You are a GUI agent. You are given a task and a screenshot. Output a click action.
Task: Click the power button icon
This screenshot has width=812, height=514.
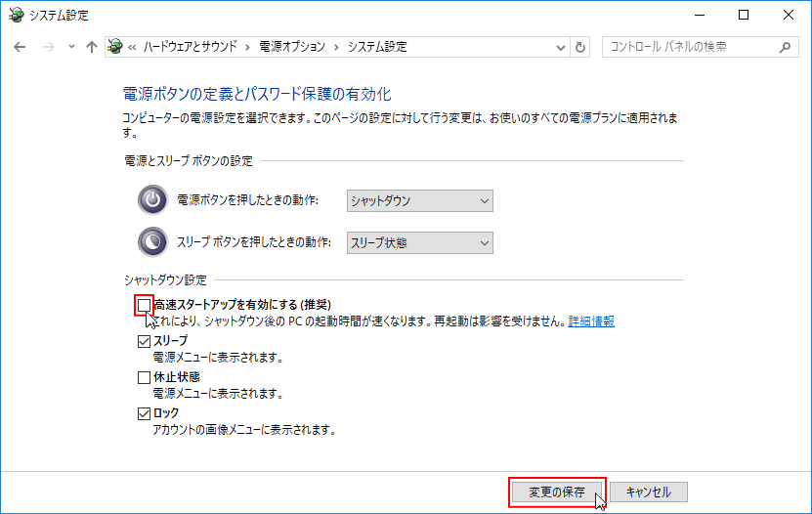point(152,199)
